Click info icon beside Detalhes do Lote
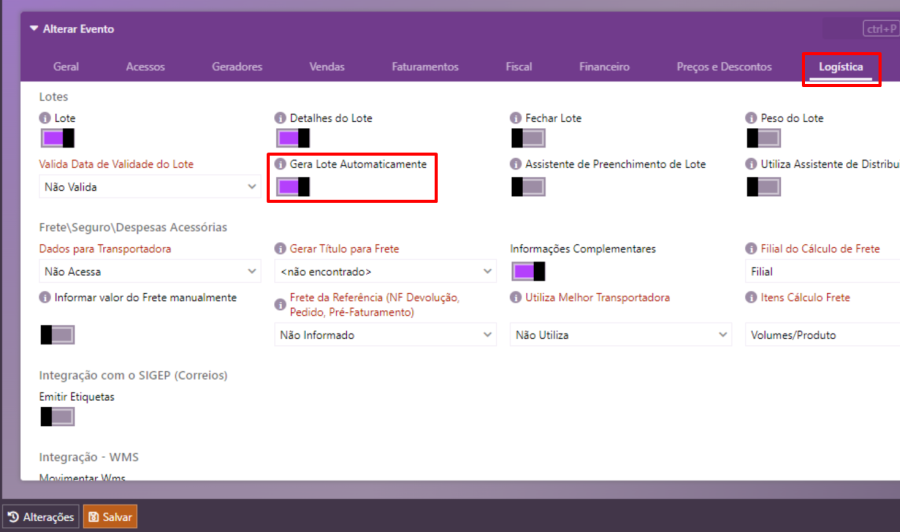 (280, 118)
